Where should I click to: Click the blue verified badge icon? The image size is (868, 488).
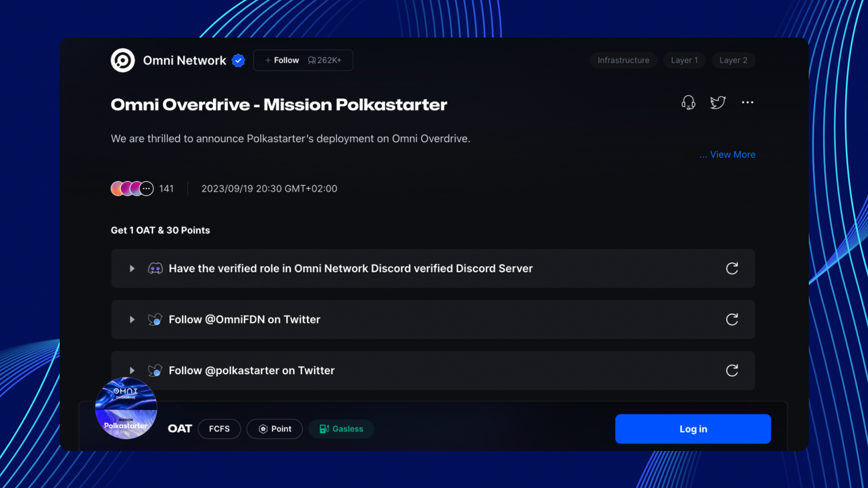(x=238, y=60)
